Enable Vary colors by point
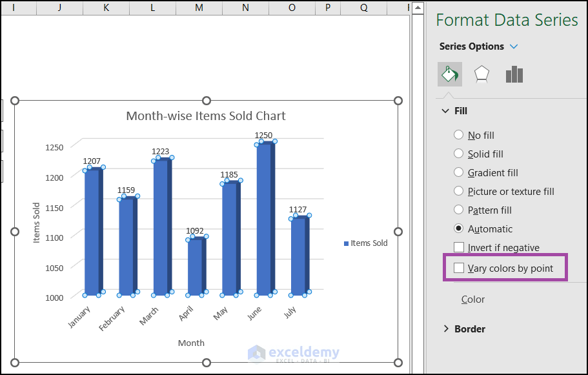This screenshot has height=375, width=588. [x=460, y=266]
